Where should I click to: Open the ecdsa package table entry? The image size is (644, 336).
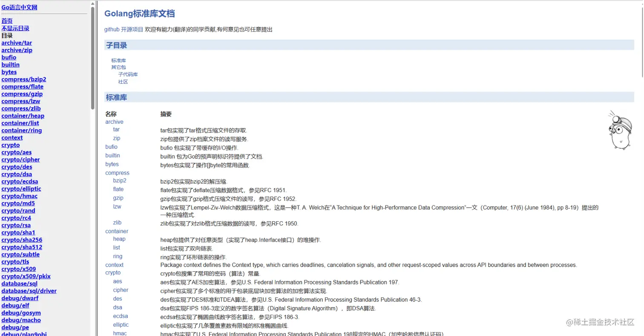click(121, 316)
